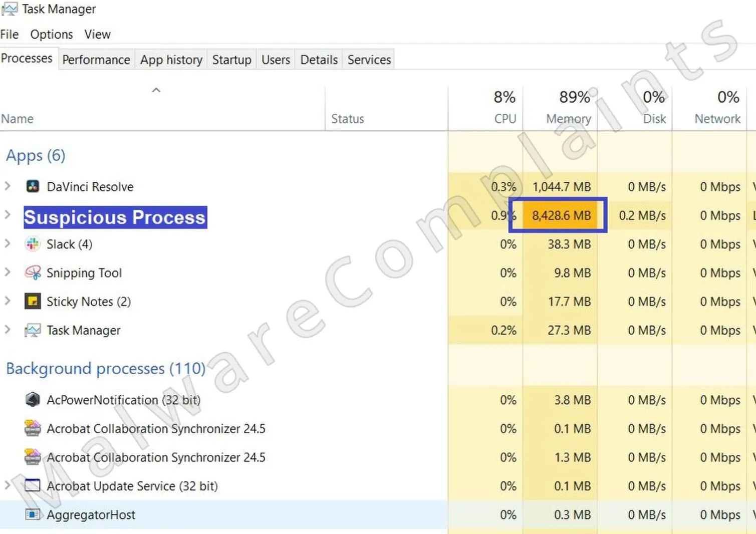Select the Suspicious Process row name

coord(115,217)
